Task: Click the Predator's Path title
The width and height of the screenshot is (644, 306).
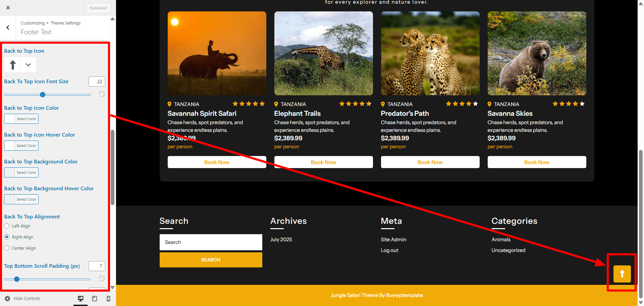Action: [405, 113]
